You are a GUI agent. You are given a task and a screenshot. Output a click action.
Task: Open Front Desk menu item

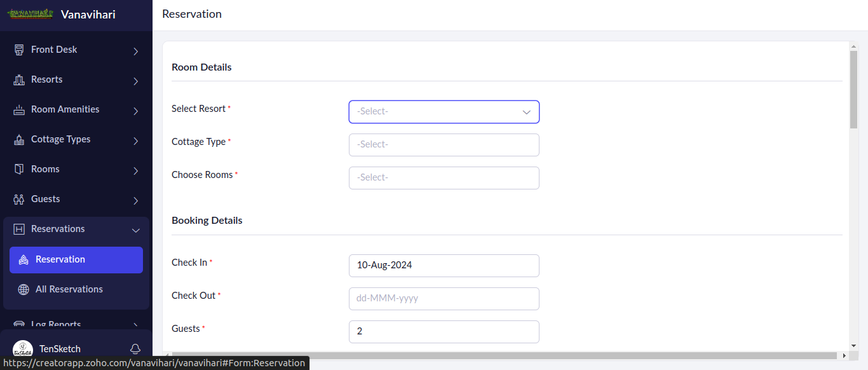pos(76,50)
